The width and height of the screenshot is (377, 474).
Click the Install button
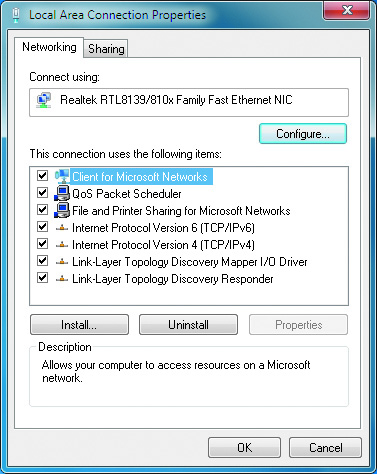point(79,325)
